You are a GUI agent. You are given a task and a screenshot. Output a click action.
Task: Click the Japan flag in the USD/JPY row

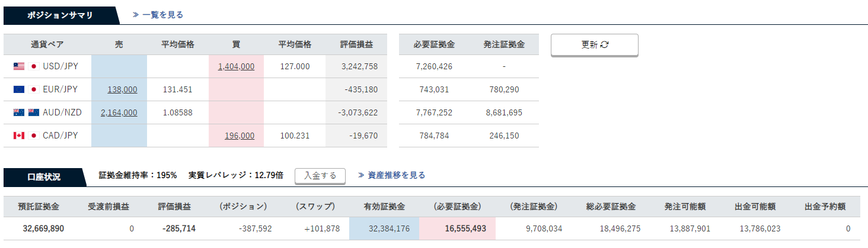(x=33, y=67)
